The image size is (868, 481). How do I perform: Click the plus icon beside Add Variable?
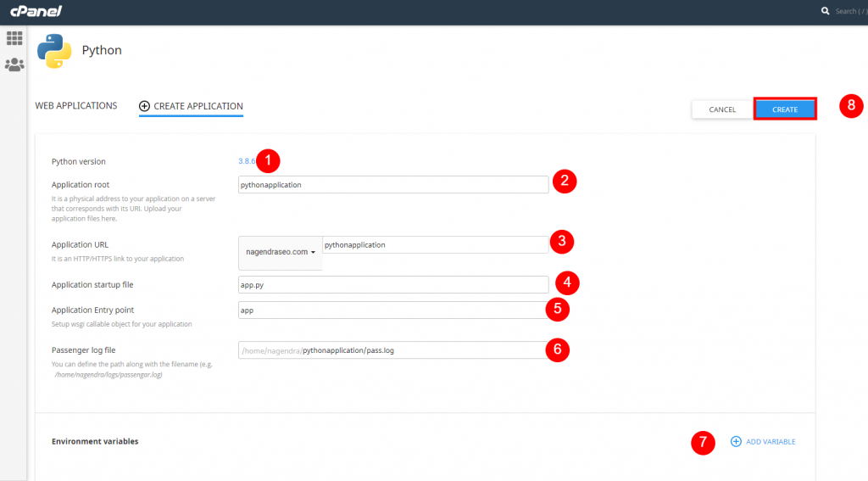[x=736, y=442]
